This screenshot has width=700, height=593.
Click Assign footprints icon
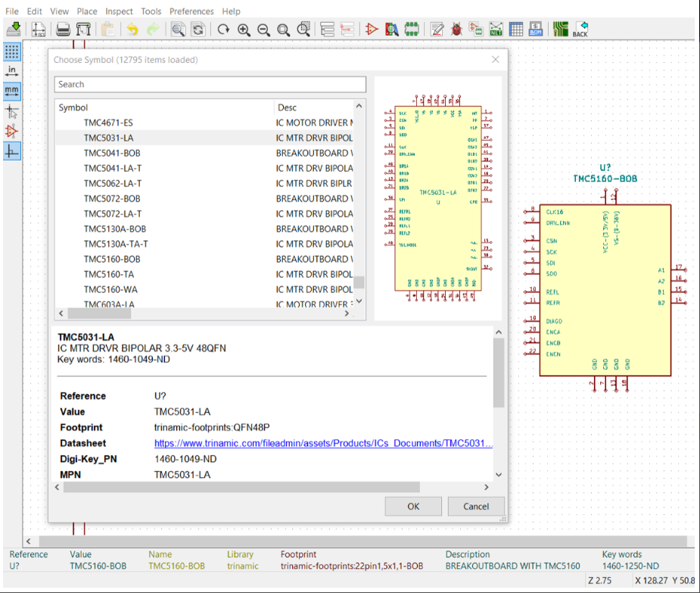coord(476,30)
